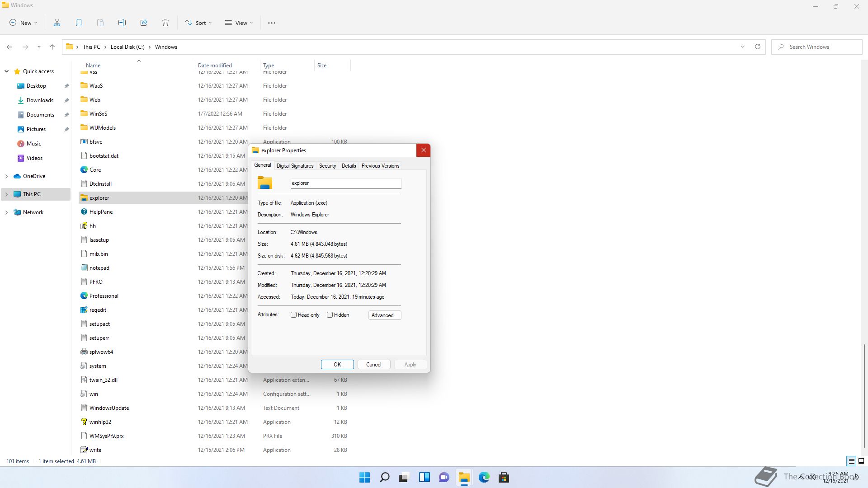Image resolution: width=868 pixels, height=488 pixels.
Task: Open the Windows Start menu
Action: [364, 477]
